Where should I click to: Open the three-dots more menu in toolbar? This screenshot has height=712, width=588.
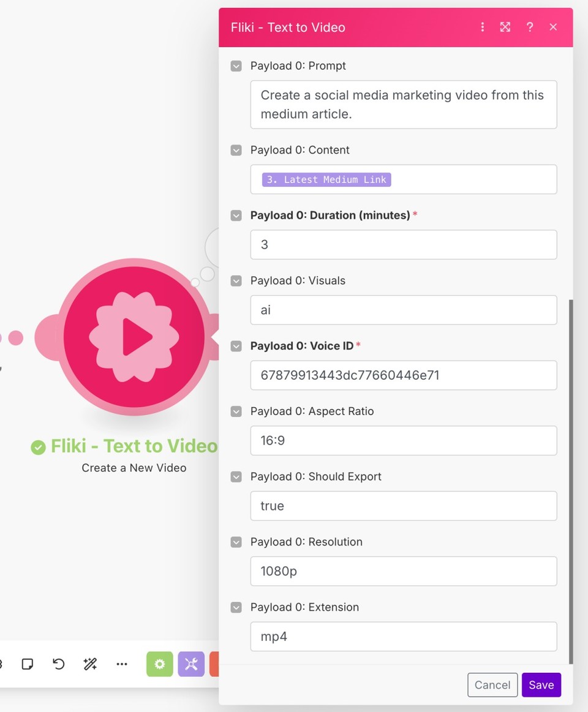point(122,664)
